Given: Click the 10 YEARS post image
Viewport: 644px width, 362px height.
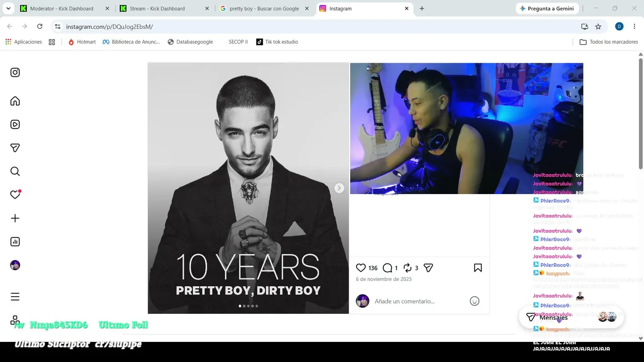Looking at the screenshot, I should (248, 188).
